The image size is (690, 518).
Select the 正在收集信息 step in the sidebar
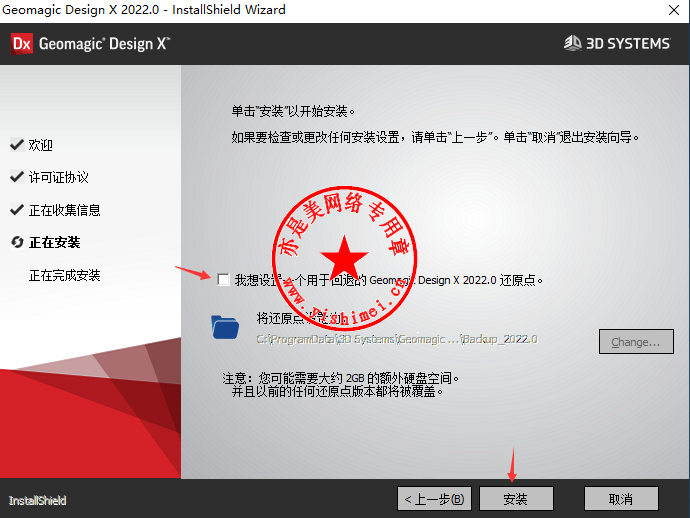coord(65,210)
